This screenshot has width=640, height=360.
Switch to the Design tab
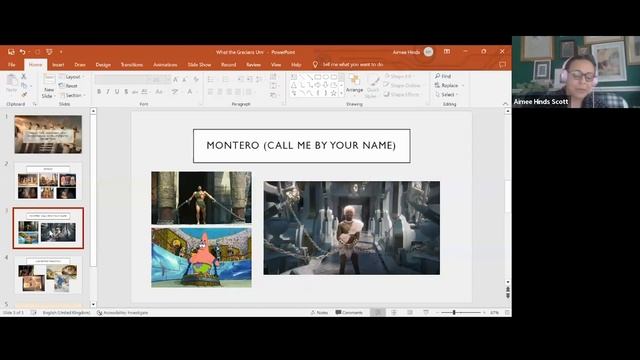[x=103, y=65]
